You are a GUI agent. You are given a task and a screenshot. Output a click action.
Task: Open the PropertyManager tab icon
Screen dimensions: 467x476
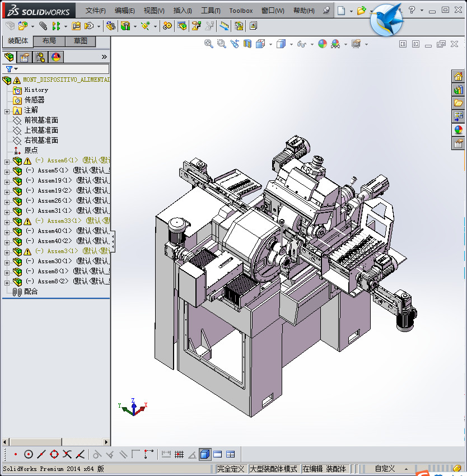point(25,57)
